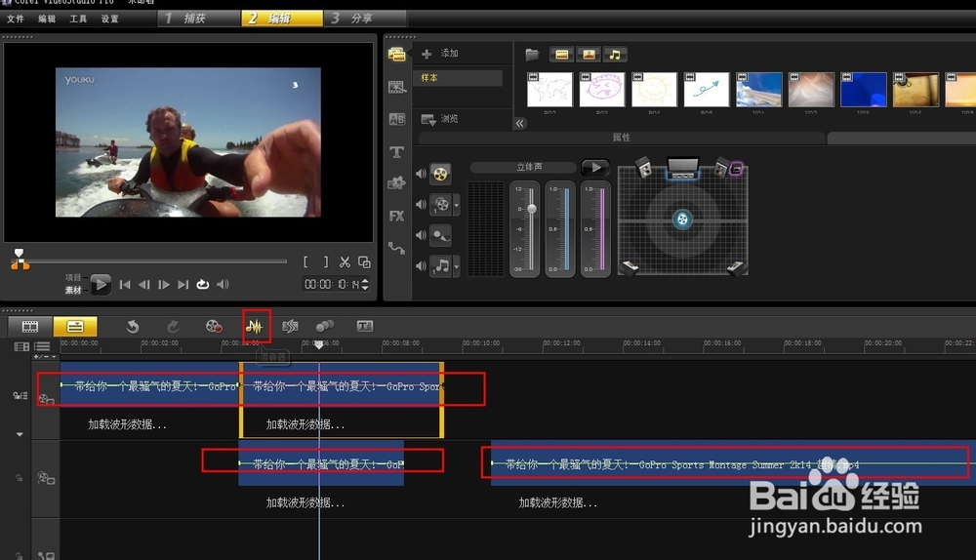Image resolution: width=976 pixels, height=560 pixels.
Task: Click the enlarge preview window icon
Action: [x=364, y=262]
